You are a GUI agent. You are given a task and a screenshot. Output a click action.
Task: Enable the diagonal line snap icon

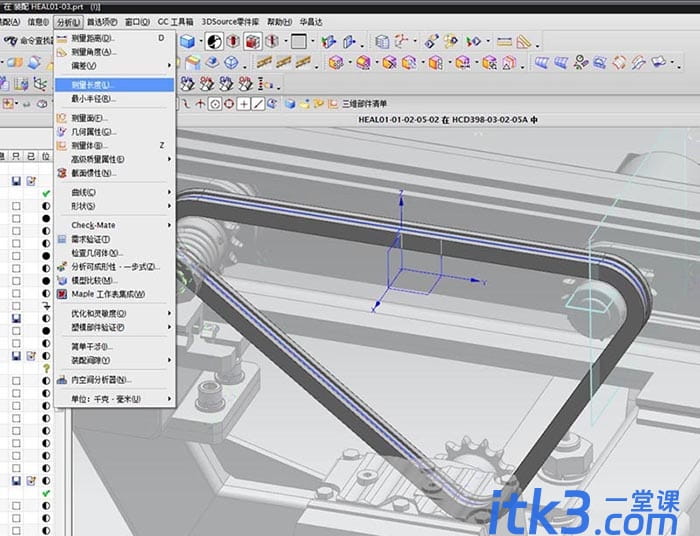pyautogui.click(x=258, y=104)
